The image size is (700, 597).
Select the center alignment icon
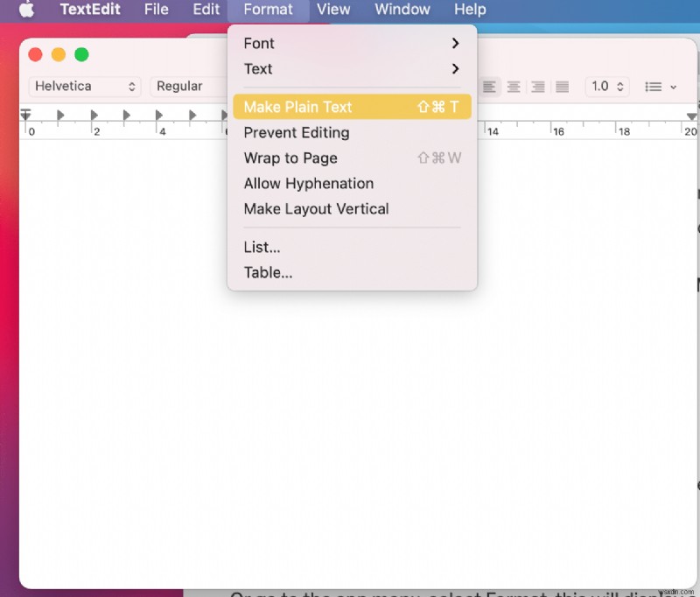[x=514, y=87]
